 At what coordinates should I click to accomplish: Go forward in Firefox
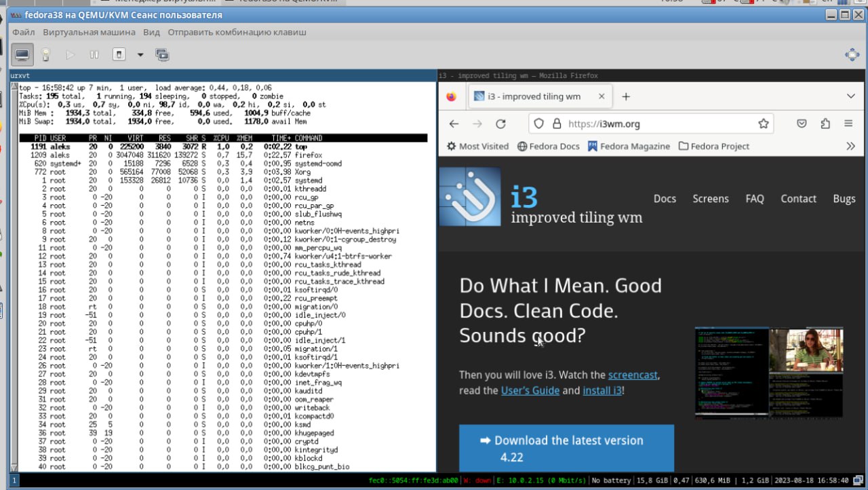477,124
